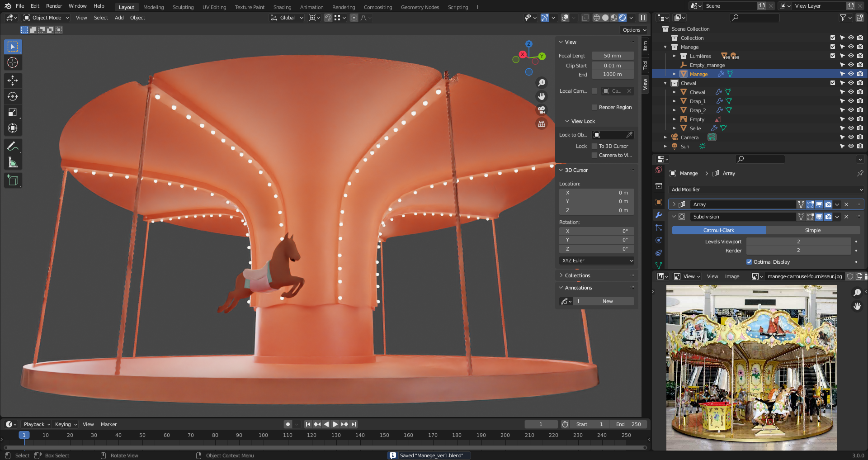Screen dimensions: 868x460
Task: Select the Simple subdivision type
Action: (x=812, y=230)
